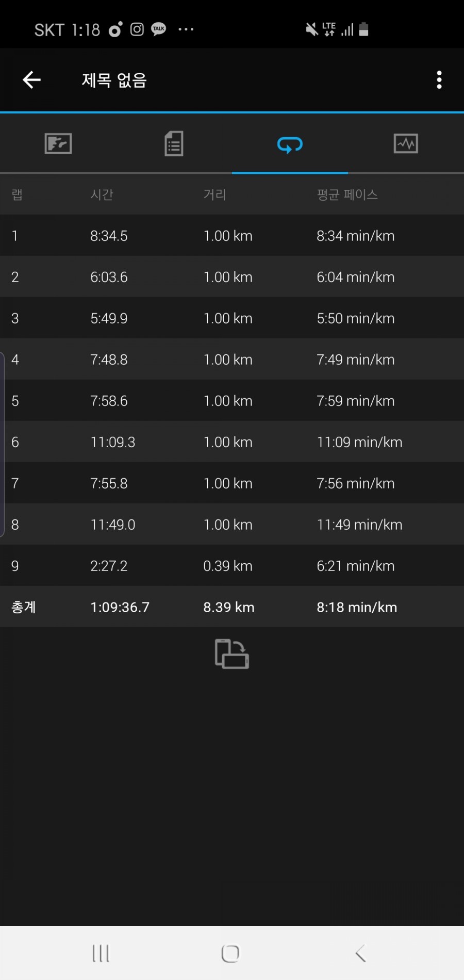The width and height of the screenshot is (464, 980).
Task: Tap the Android home button
Action: pos(230,953)
